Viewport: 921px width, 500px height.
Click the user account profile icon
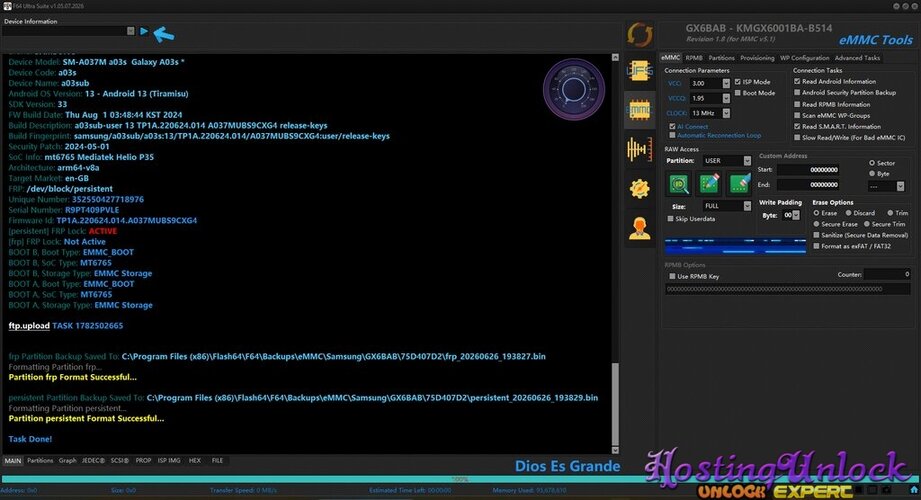click(x=639, y=228)
